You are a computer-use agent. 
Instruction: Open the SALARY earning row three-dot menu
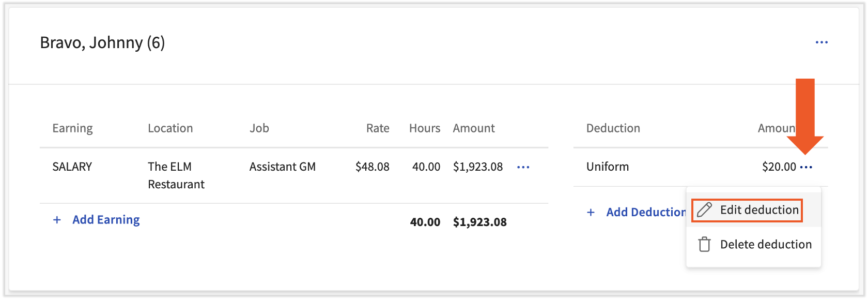coord(523,167)
